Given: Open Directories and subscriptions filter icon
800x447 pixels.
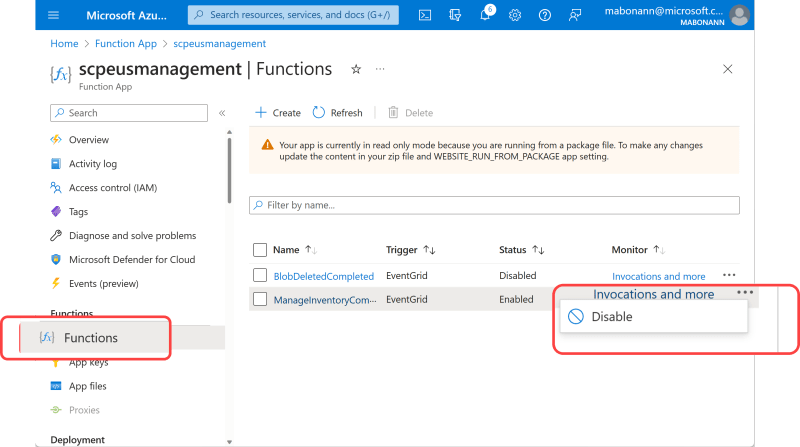Looking at the screenshot, I should 455,15.
